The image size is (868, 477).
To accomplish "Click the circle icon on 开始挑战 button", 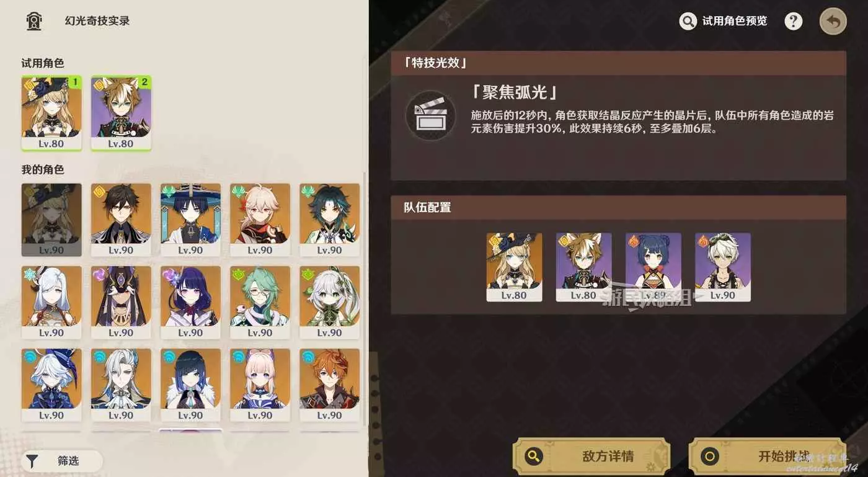I will [710, 457].
